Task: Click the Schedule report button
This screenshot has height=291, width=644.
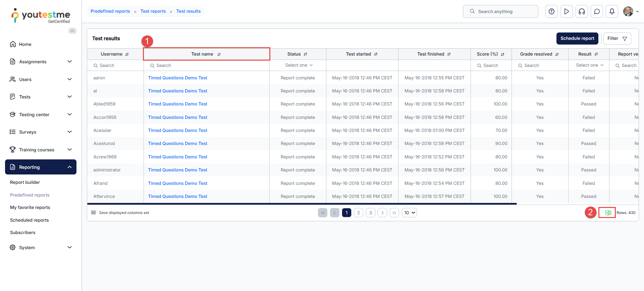Action: 577,39
